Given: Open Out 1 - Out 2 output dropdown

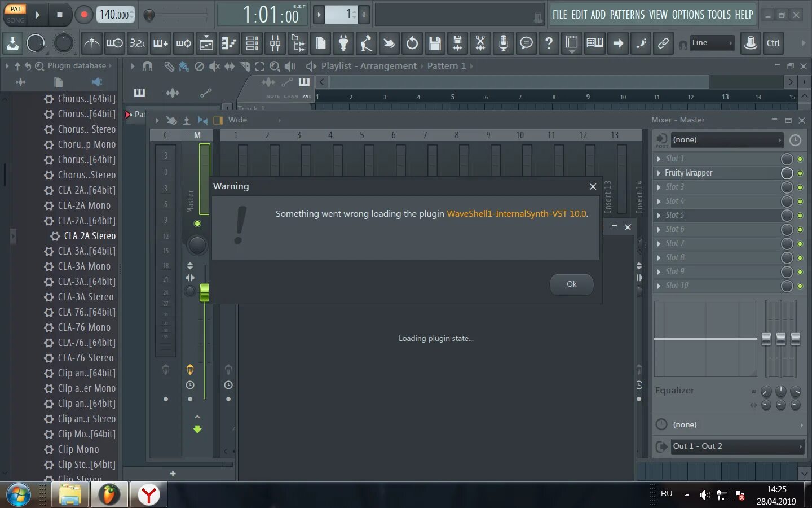Looking at the screenshot, I should [736, 446].
